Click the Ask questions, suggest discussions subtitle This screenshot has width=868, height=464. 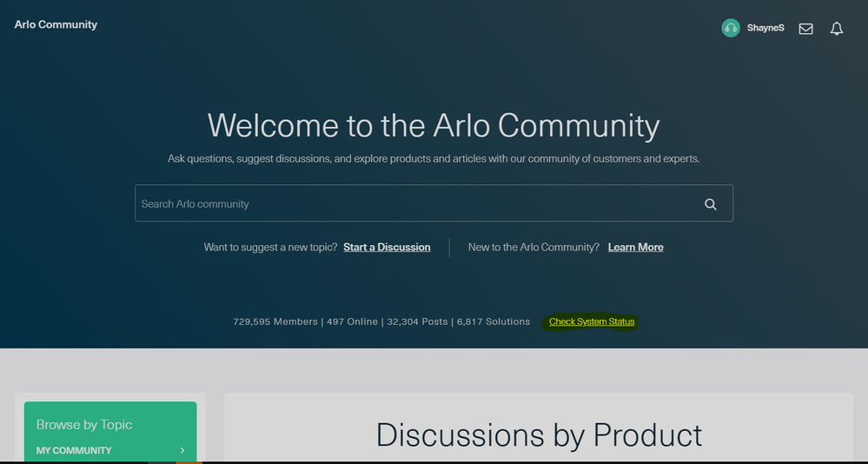434,159
